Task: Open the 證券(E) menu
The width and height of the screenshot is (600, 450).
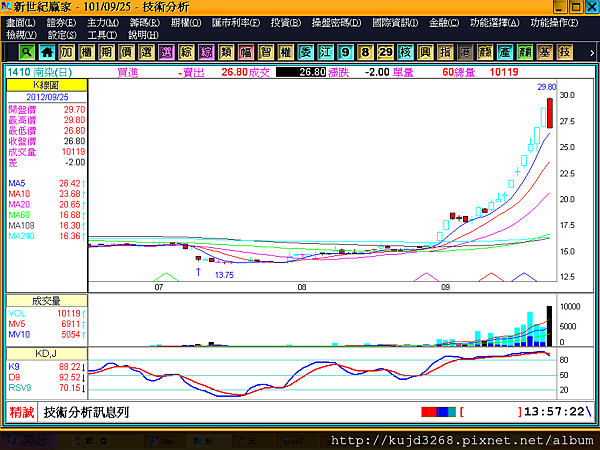Action: pyautogui.click(x=62, y=23)
